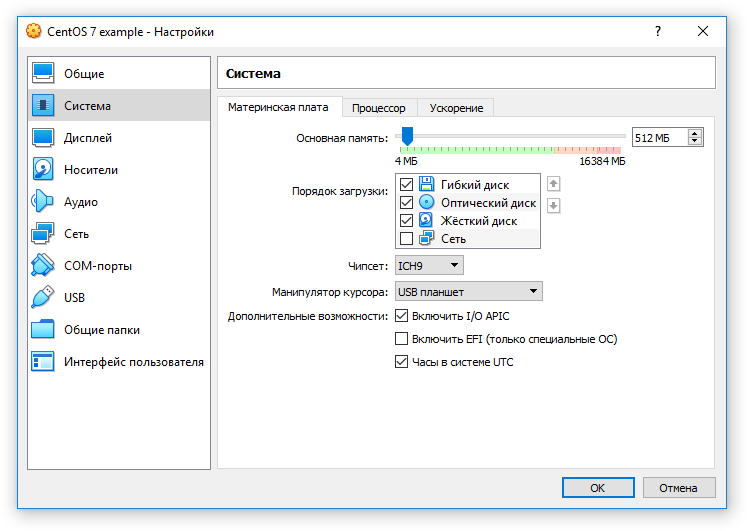Open the Дисплей settings section
Screen dimensions: 748x531
[119, 138]
